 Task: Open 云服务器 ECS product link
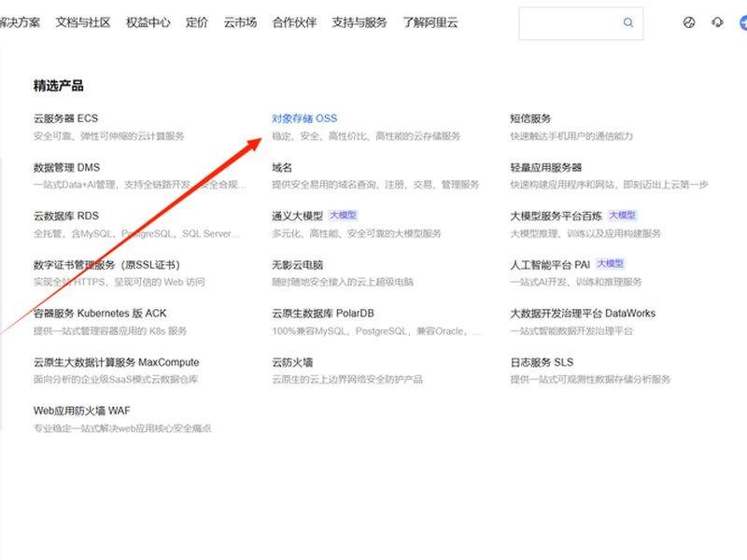(65, 119)
